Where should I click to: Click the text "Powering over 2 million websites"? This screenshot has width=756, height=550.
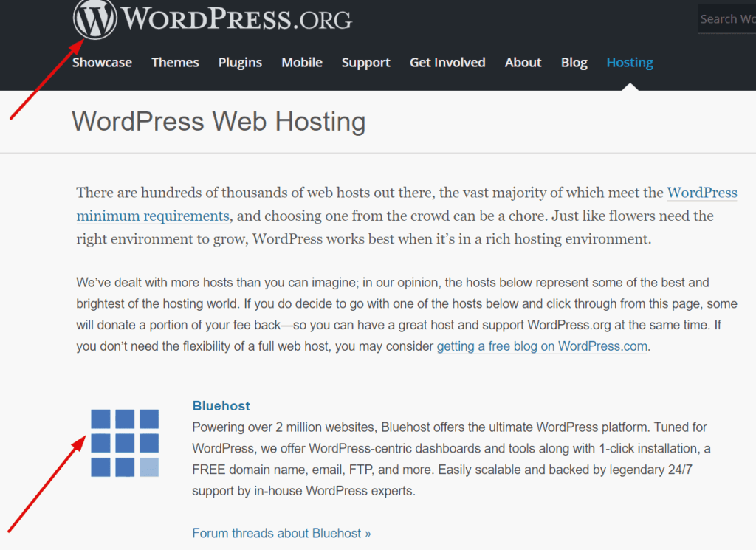click(283, 427)
